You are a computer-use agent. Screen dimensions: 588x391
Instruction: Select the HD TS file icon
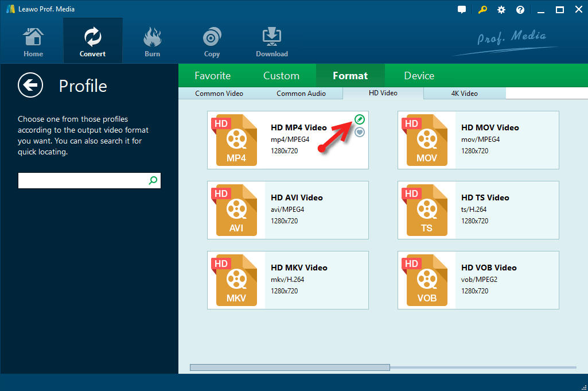tap(425, 210)
